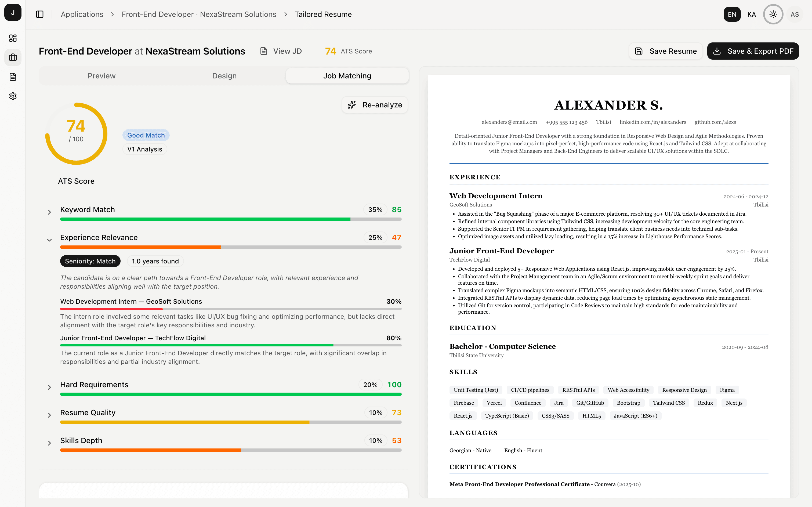Toggle light theme with the sun icon
Image resolution: width=812 pixels, height=507 pixels.
pos(773,14)
